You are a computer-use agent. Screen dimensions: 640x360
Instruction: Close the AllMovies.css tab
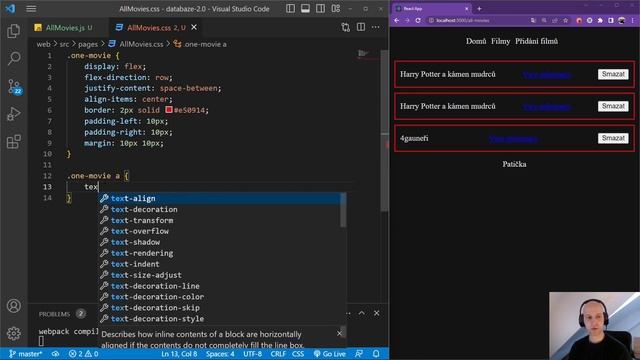coord(194,27)
